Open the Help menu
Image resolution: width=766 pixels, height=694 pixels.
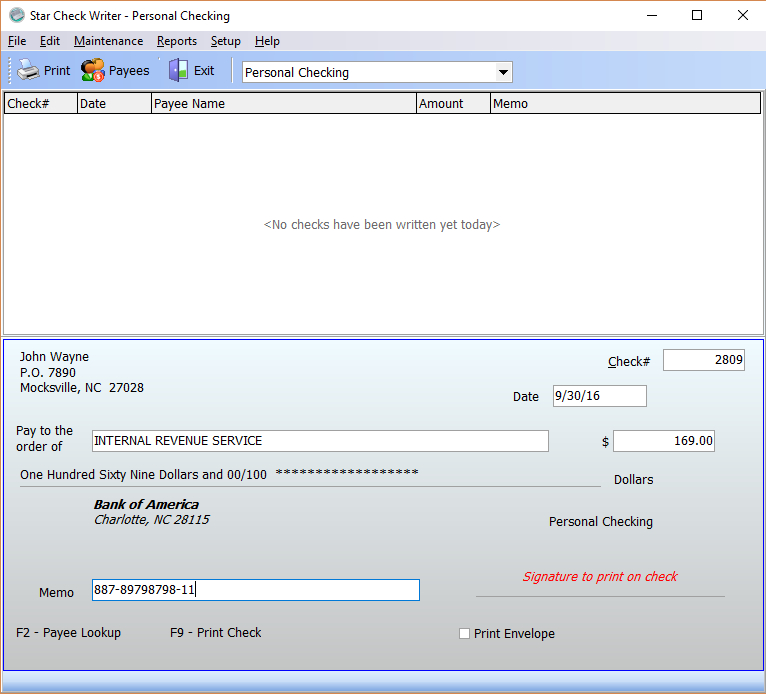tap(267, 41)
